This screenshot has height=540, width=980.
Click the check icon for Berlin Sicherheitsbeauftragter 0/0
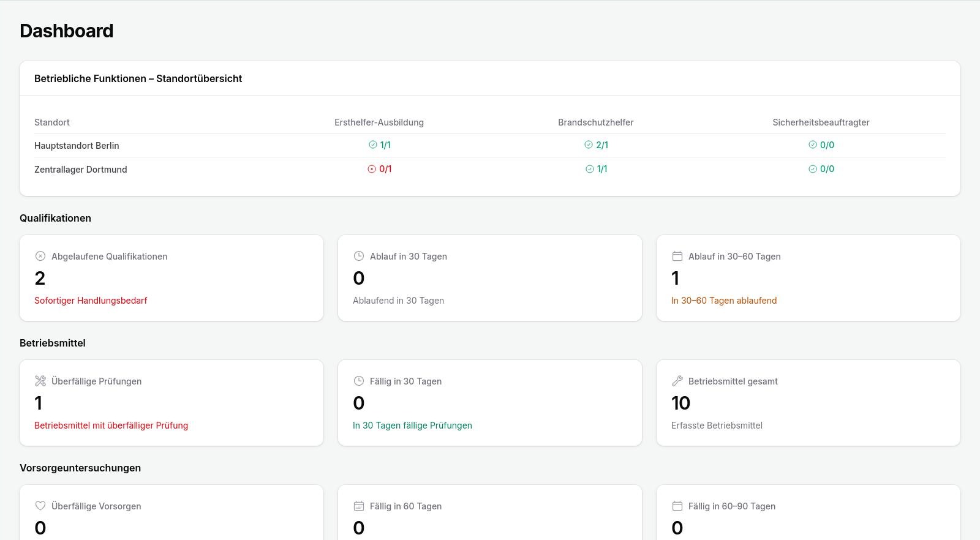812,145
